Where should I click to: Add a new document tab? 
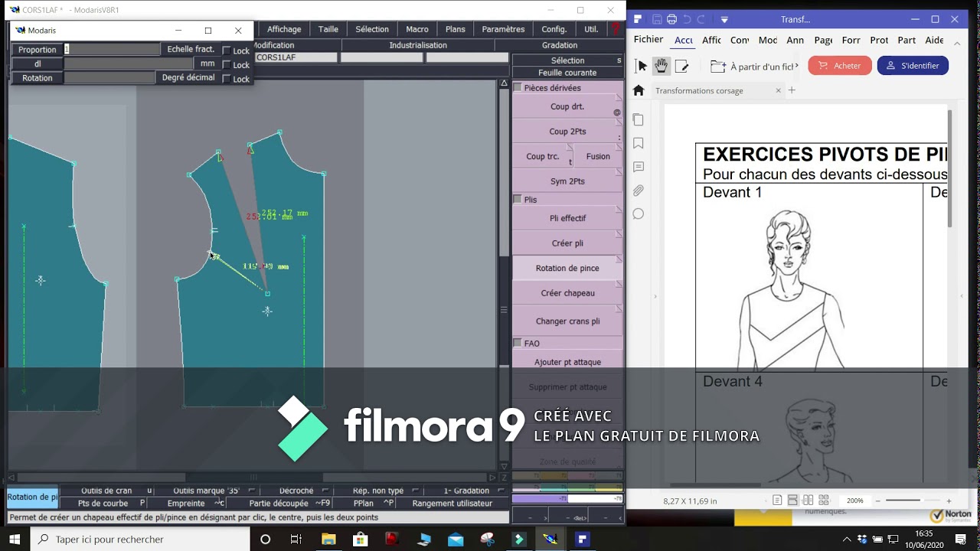click(x=792, y=90)
